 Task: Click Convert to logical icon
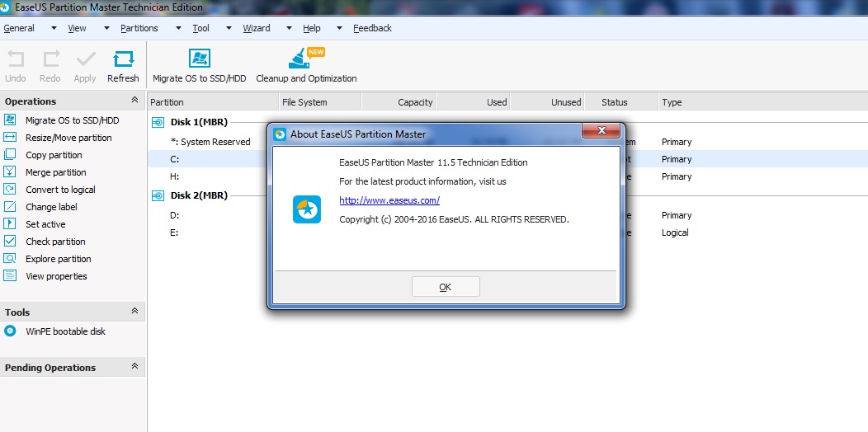coord(10,189)
